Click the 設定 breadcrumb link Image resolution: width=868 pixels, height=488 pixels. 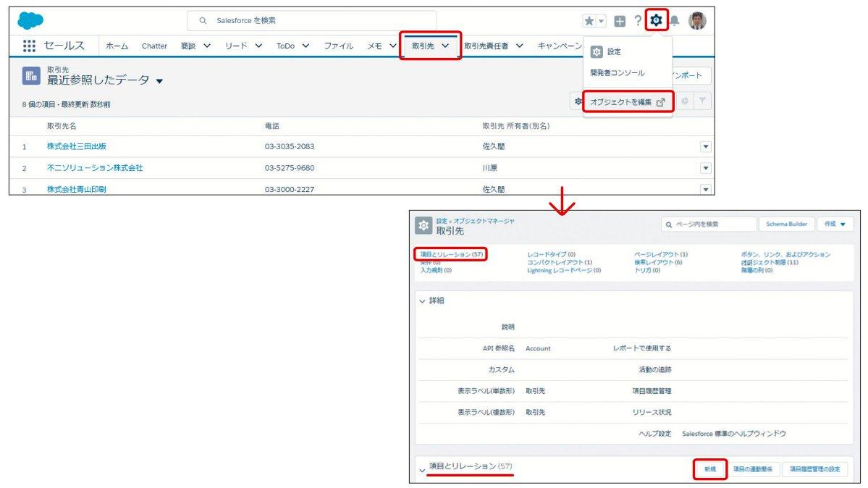pos(441,221)
